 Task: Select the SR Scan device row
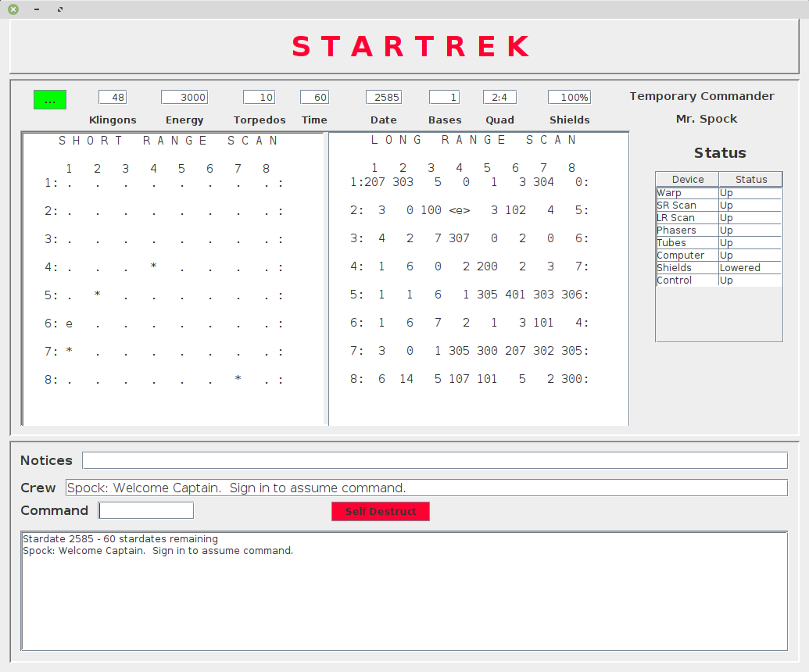tap(718, 206)
